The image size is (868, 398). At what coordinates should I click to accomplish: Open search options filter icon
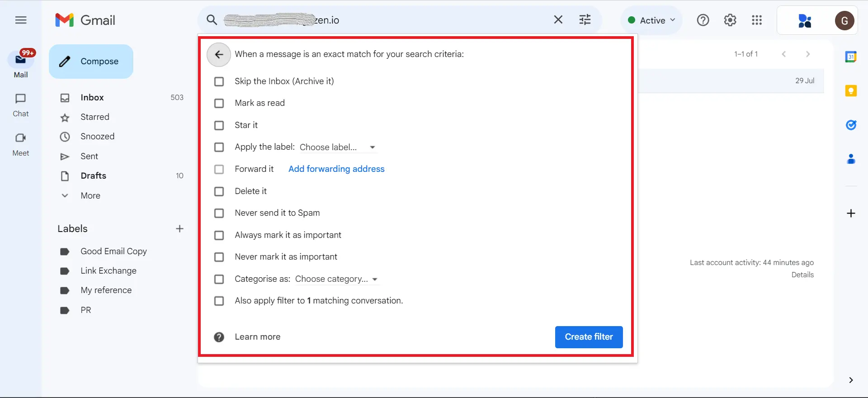585,20
